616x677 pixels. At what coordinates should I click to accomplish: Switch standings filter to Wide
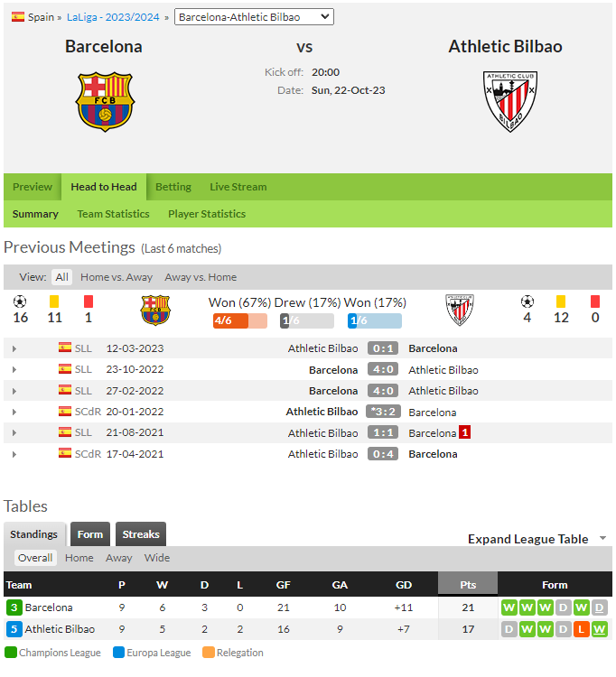157,558
